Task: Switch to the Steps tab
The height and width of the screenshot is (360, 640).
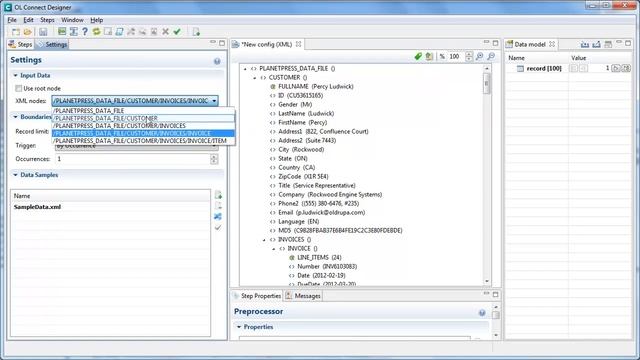Action: point(21,44)
